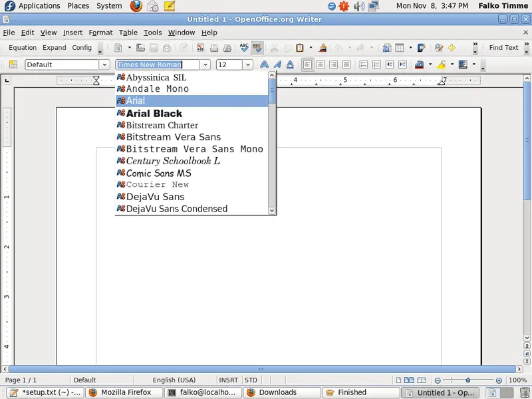The image size is (532, 399).
Task: Select Arial in font list
Action: 192,101
